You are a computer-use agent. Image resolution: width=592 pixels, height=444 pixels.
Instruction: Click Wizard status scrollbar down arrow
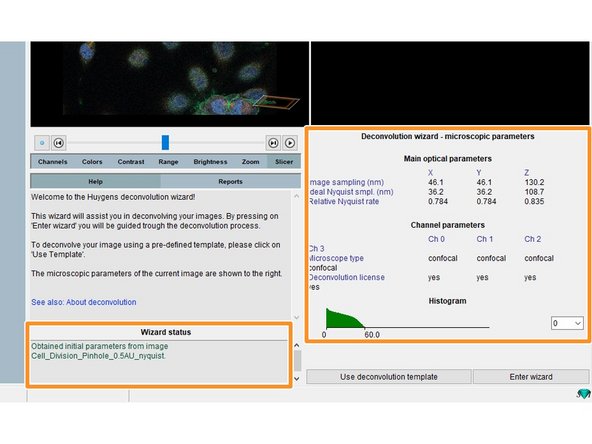click(297, 378)
